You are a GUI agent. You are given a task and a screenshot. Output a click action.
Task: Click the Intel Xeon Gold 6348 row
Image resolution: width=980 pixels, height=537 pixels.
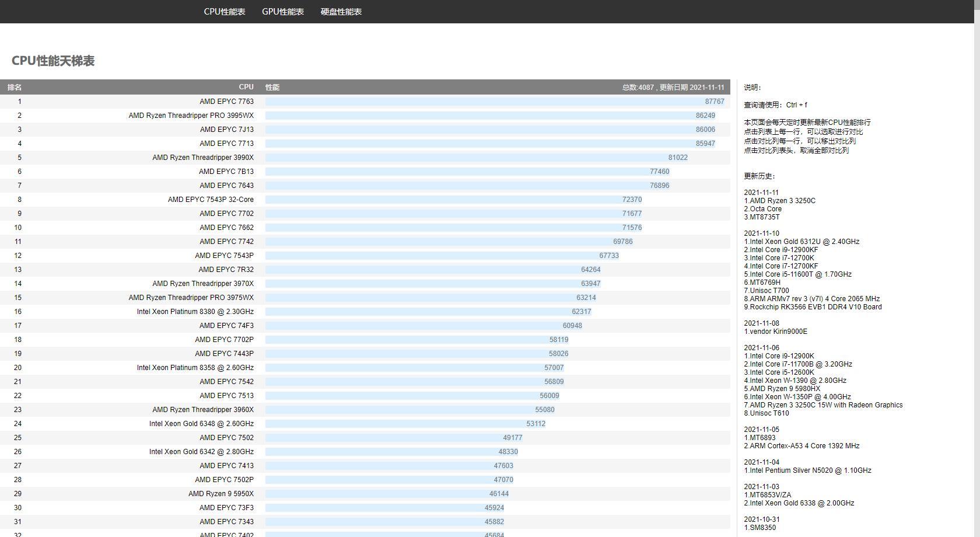coord(201,424)
